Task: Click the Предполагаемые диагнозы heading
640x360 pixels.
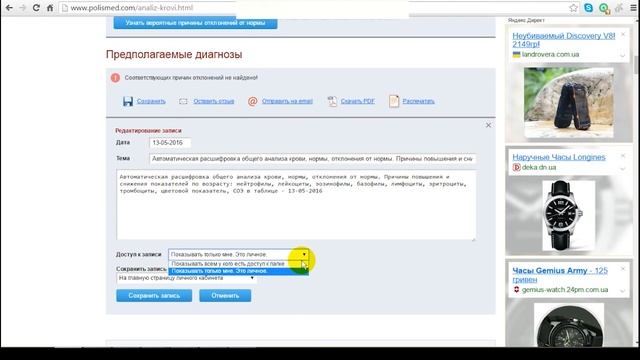Action: pyautogui.click(x=174, y=54)
